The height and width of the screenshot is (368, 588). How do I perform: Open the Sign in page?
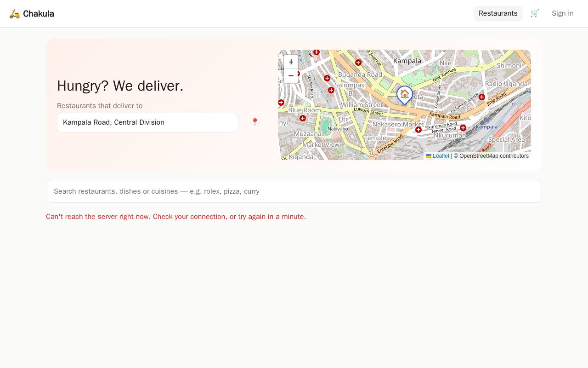pyautogui.click(x=563, y=13)
